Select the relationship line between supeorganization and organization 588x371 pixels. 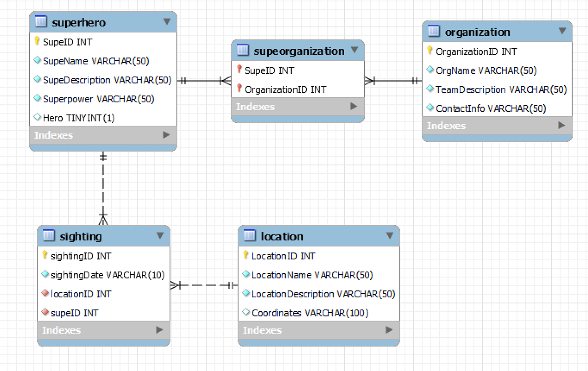[x=394, y=80]
